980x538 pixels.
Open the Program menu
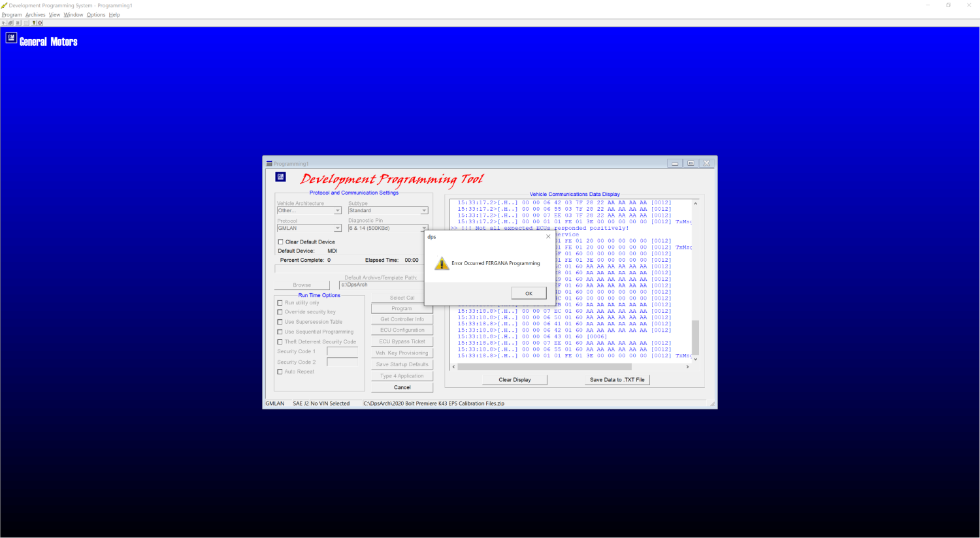[x=12, y=15]
